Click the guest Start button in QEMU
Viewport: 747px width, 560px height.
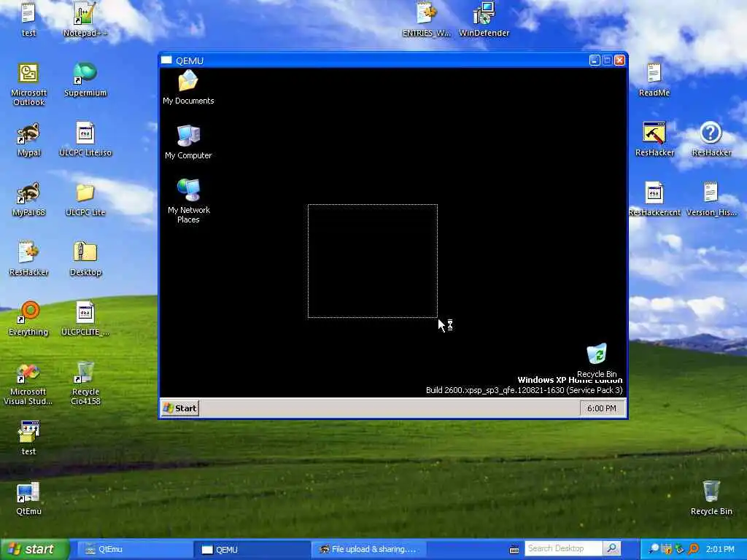pyautogui.click(x=179, y=408)
